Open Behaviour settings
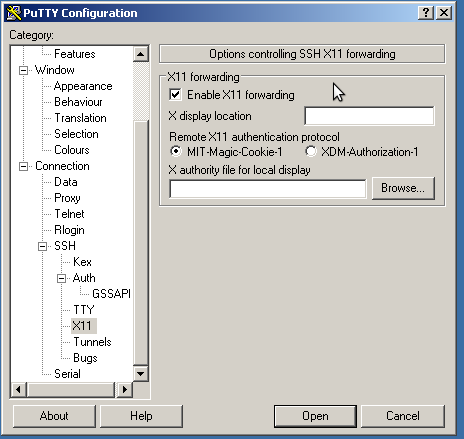This screenshot has width=464, height=439. [78, 102]
